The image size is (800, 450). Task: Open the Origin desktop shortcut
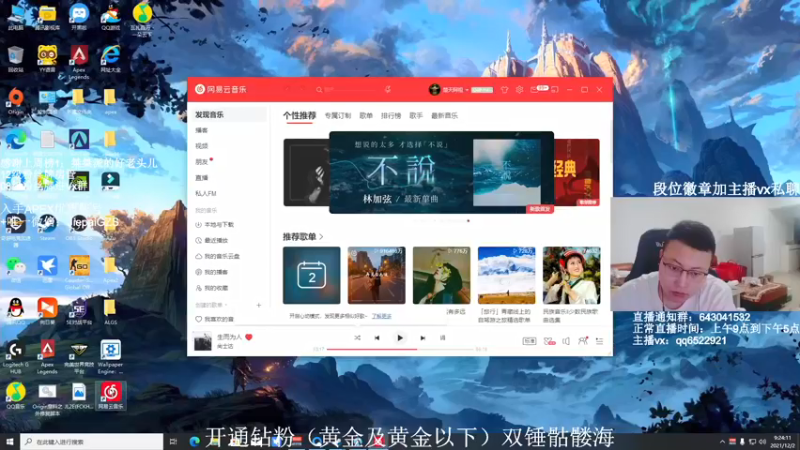pyautogui.click(x=15, y=101)
